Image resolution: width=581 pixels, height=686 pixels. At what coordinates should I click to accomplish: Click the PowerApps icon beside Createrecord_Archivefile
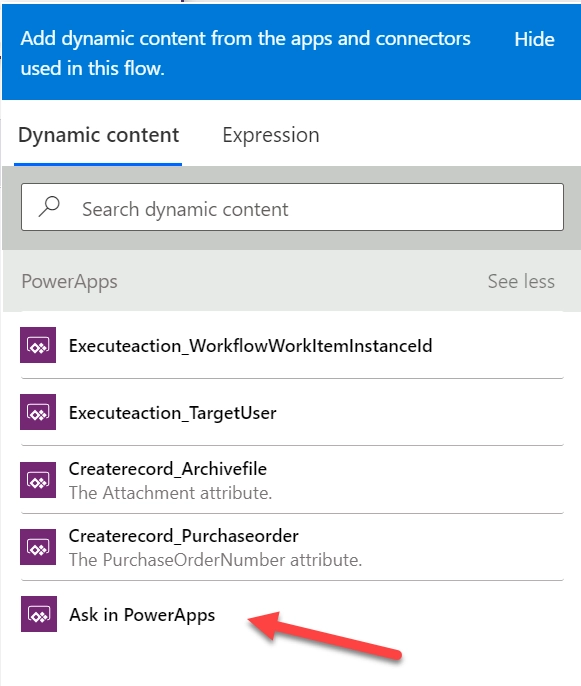pos(38,480)
